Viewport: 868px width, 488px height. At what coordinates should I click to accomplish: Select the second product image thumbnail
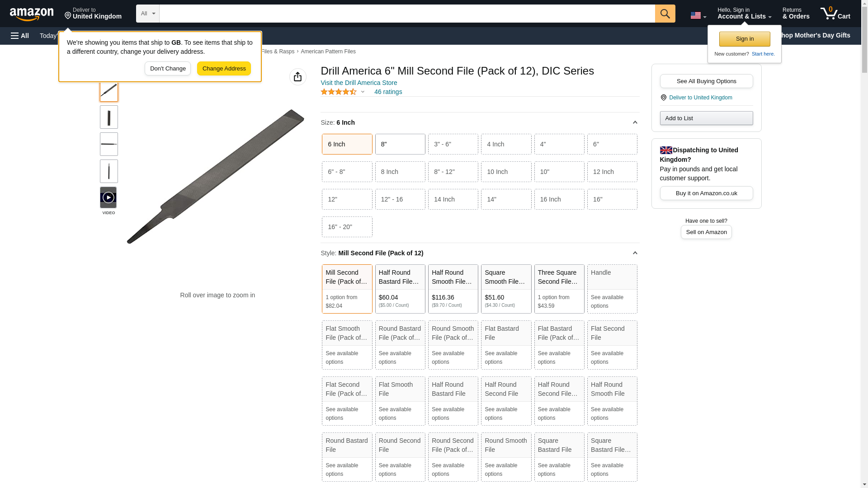[x=108, y=117]
